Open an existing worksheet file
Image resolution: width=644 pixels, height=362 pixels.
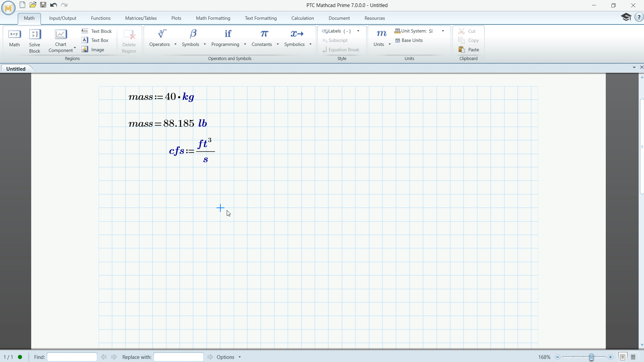coord(33,5)
